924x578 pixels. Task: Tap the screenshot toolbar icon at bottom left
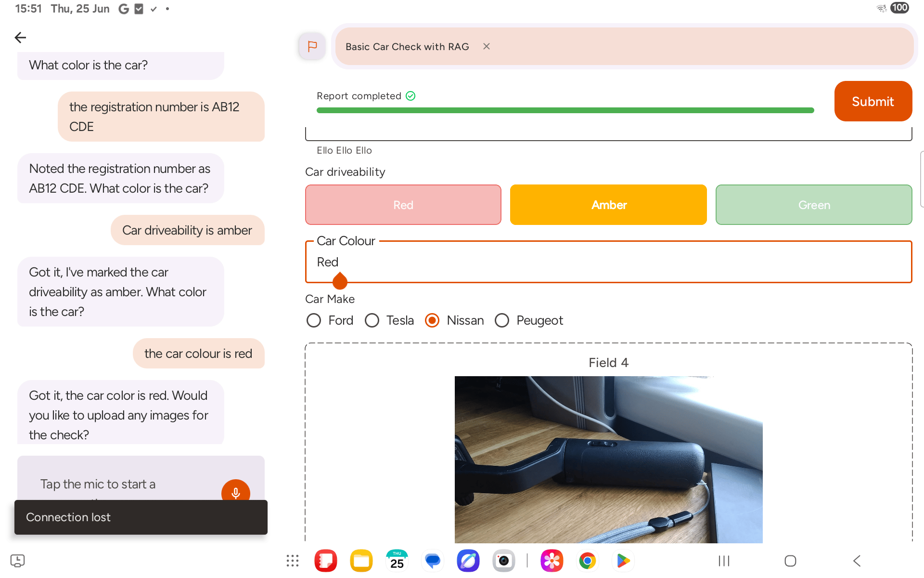pos(17,561)
